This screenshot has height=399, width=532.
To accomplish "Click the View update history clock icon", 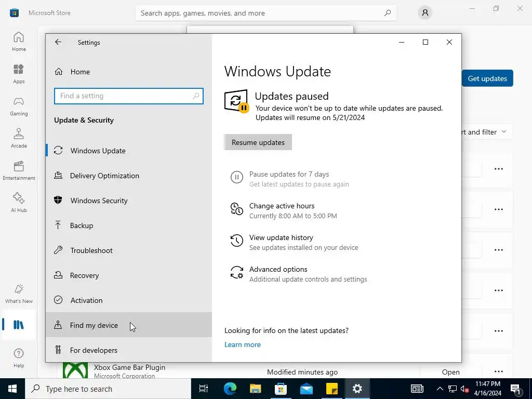I will [x=237, y=241].
